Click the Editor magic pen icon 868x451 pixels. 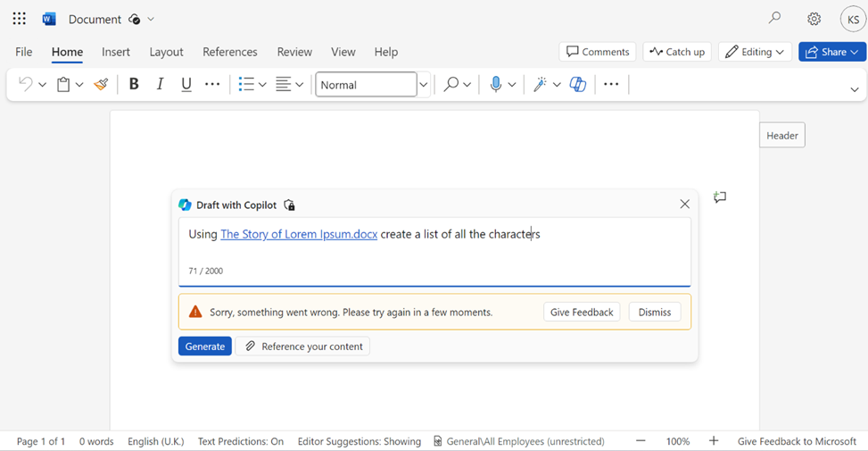point(540,84)
